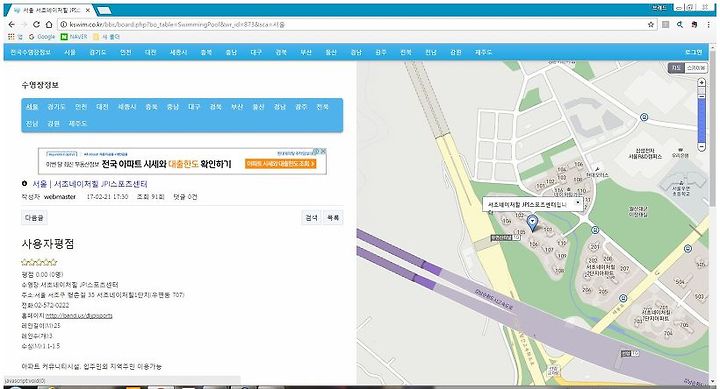This screenshot has height=389, width=720.
Task: Open the band.us homepage link
Action: pos(79,316)
